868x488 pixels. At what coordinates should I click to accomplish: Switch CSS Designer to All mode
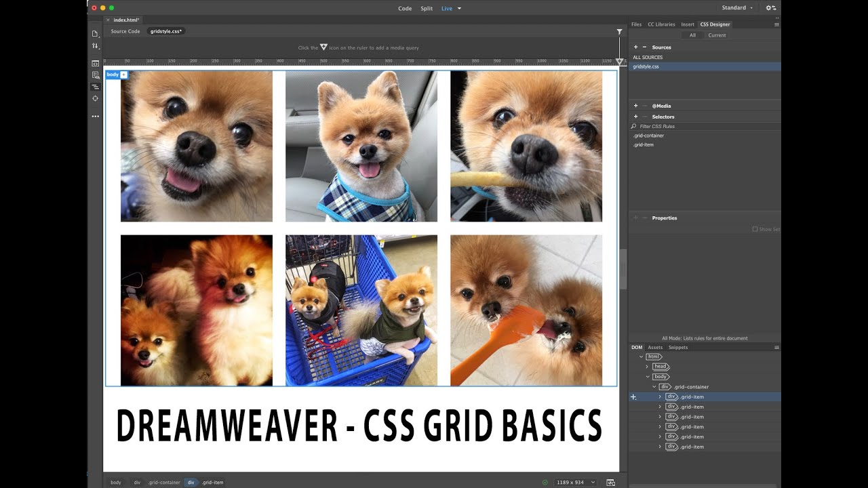(x=692, y=35)
